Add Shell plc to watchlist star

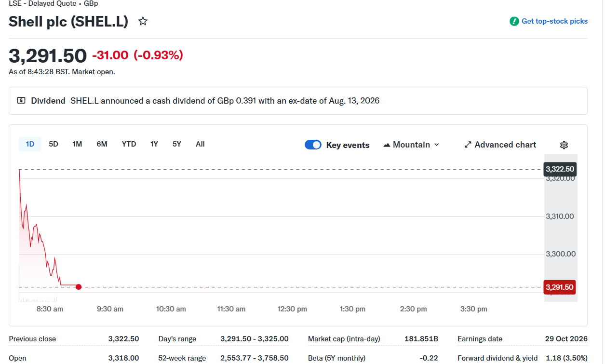pos(143,21)
